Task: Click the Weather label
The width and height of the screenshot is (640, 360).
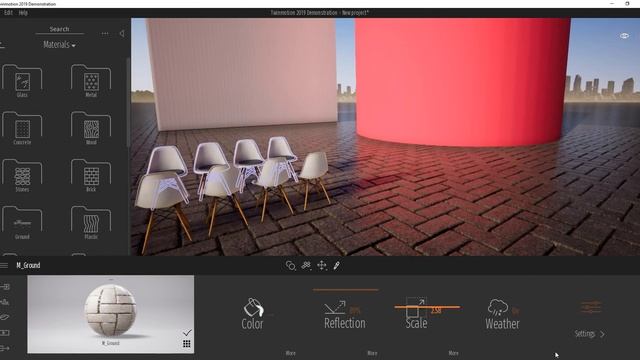Action: click(x=502, y=324)
